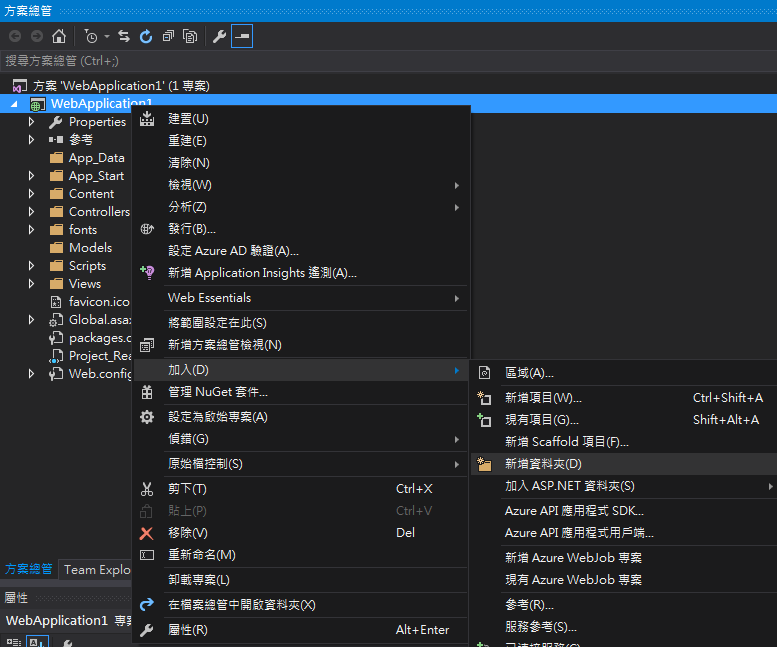Click the 設定為啟始專案 gear icon

[x=147, y=417]
